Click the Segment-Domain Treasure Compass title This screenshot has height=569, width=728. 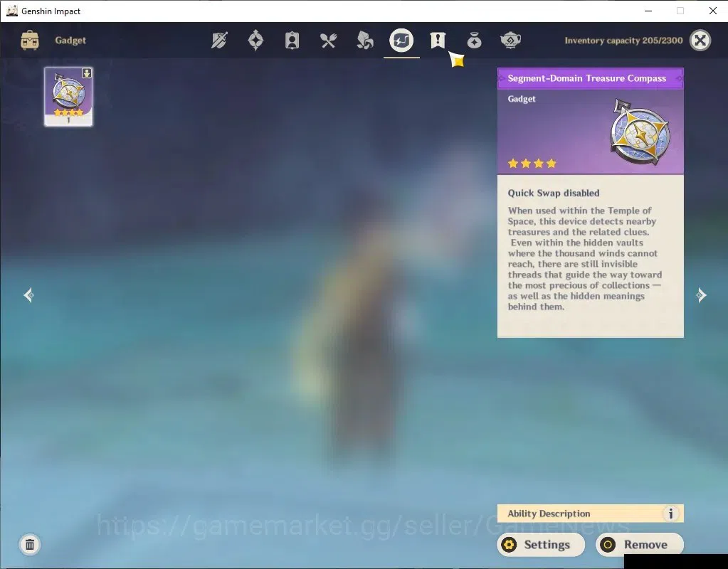point(587,78)
